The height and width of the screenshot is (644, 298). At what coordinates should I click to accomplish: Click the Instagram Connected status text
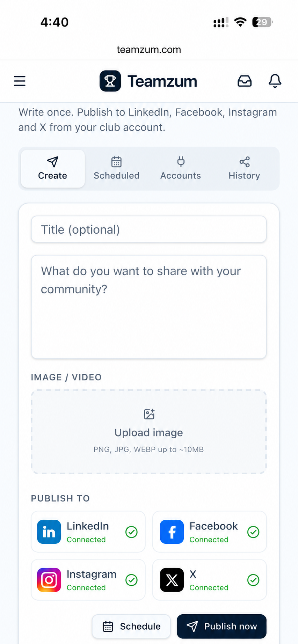click(86, 588)
